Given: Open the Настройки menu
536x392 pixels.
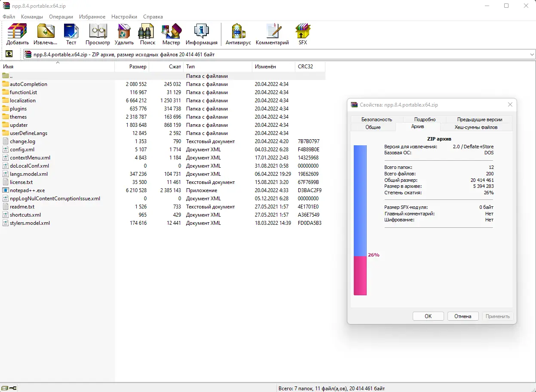Looking at the screenshot, I should click(124, 17).
